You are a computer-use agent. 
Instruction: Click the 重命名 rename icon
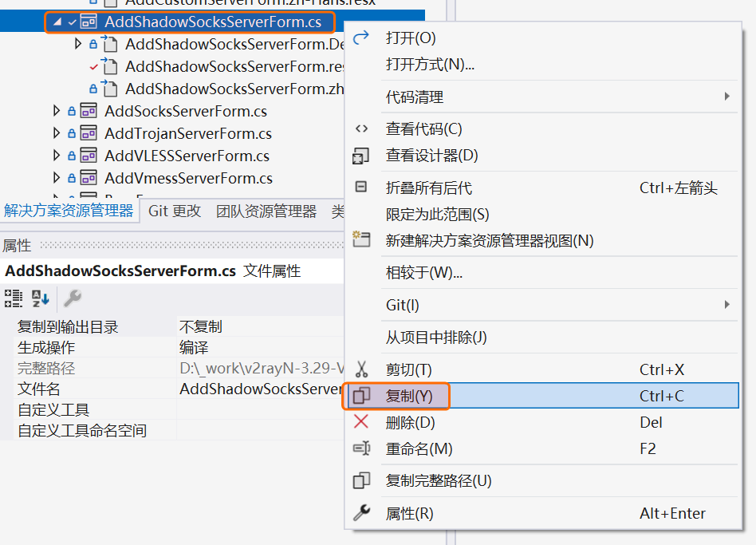tap(361, 449)
